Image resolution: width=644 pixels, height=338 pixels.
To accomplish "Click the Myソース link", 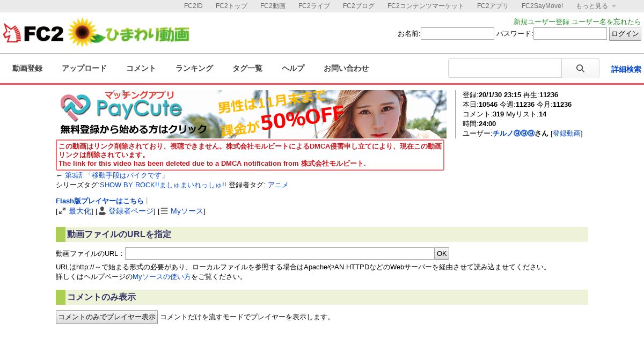I will [187, 211].
